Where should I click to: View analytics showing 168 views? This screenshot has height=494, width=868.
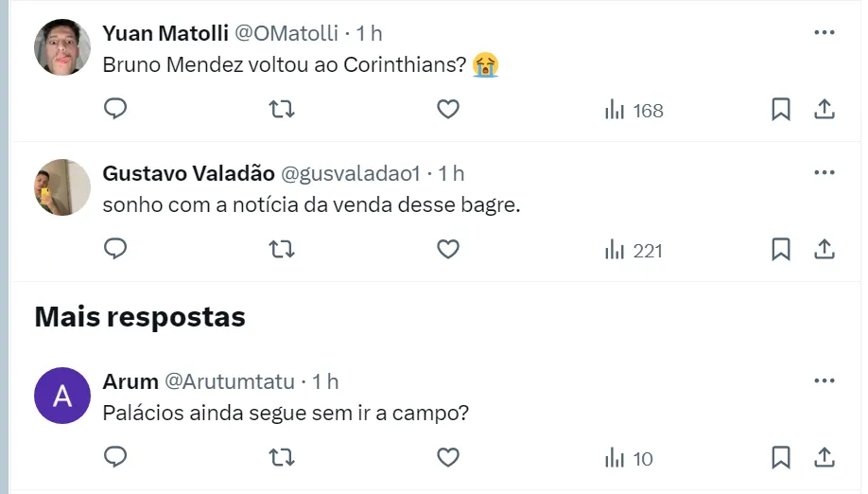tap(634, 111)
